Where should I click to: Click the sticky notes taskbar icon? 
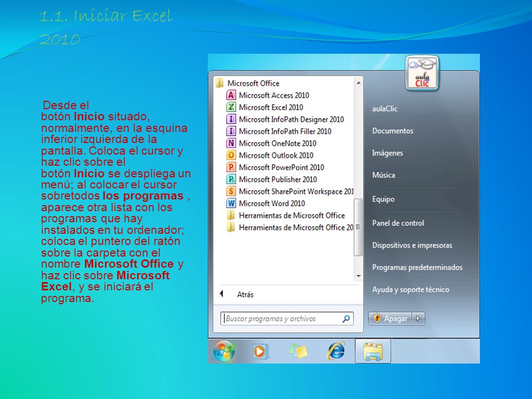click(298, 351)
